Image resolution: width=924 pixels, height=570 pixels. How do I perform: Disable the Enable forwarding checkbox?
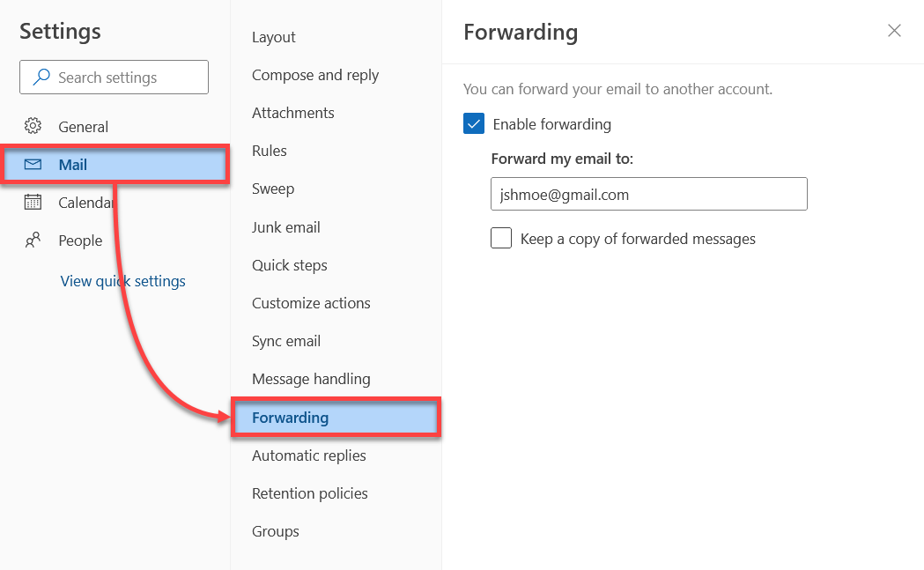[x=473, y=123]
